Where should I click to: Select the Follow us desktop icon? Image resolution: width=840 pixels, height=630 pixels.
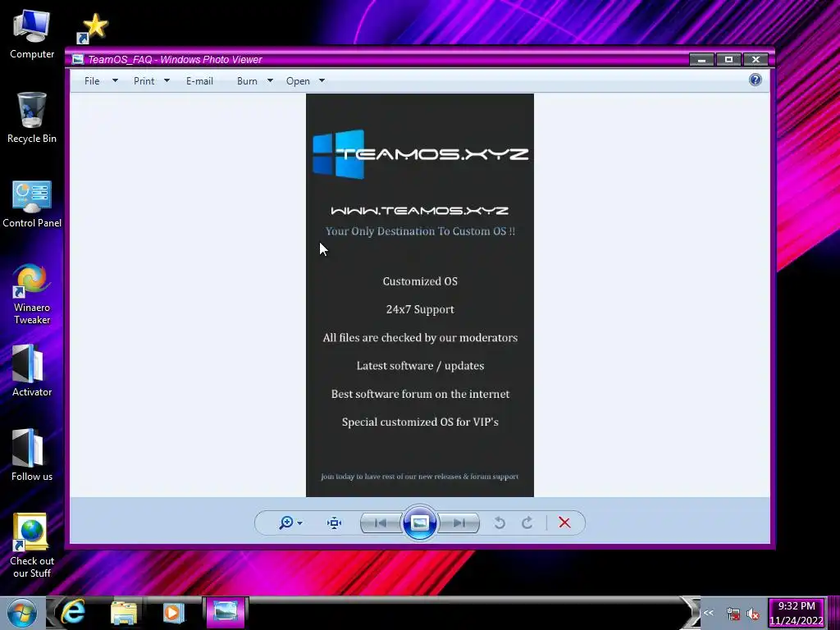[32, 455]
